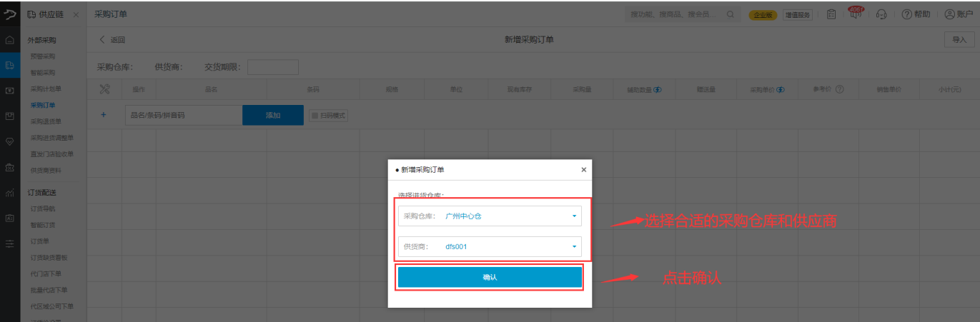The width and height of the screenshot is (980, 322).
Task: Click the diamond icon in left rail
Action: (9, 141)
